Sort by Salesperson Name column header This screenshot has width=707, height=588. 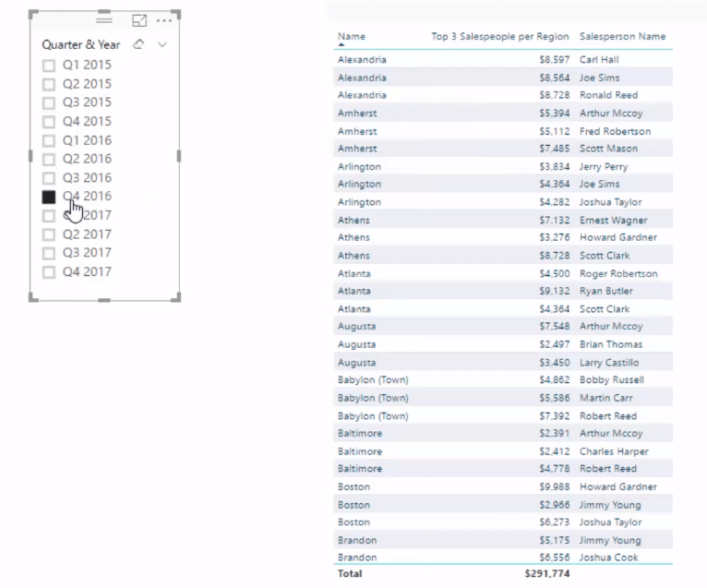tap(622, 37)
